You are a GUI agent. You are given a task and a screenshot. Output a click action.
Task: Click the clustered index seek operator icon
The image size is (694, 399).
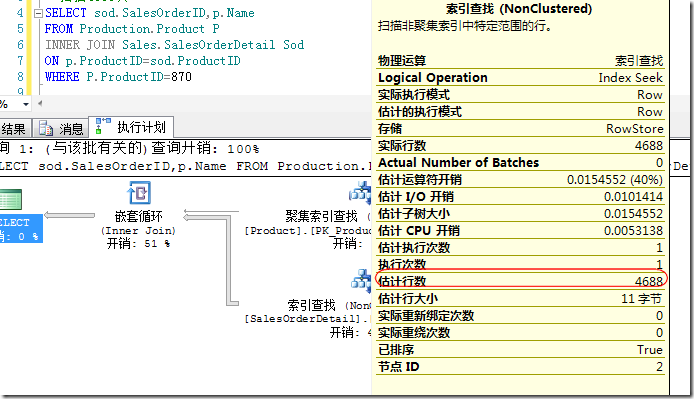[361, 193]
